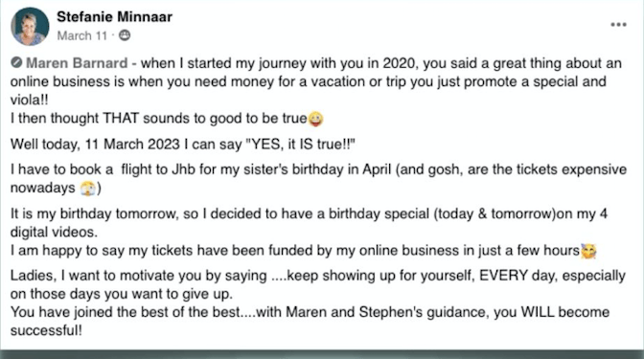Click the audience privacy icon beside March 11
This screenshot has width=644, height=359.
[x=125, y=35]
